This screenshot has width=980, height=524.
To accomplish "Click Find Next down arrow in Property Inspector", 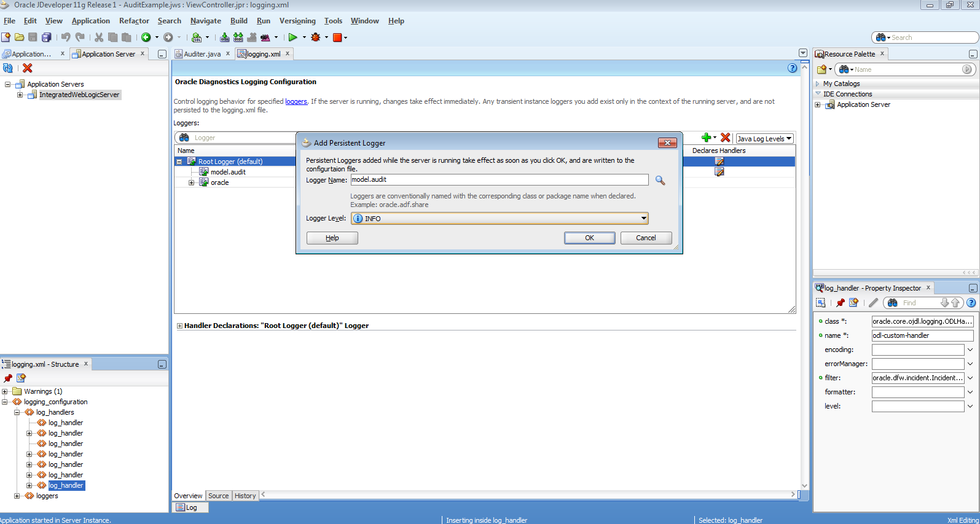I will (x=945, y=303).
